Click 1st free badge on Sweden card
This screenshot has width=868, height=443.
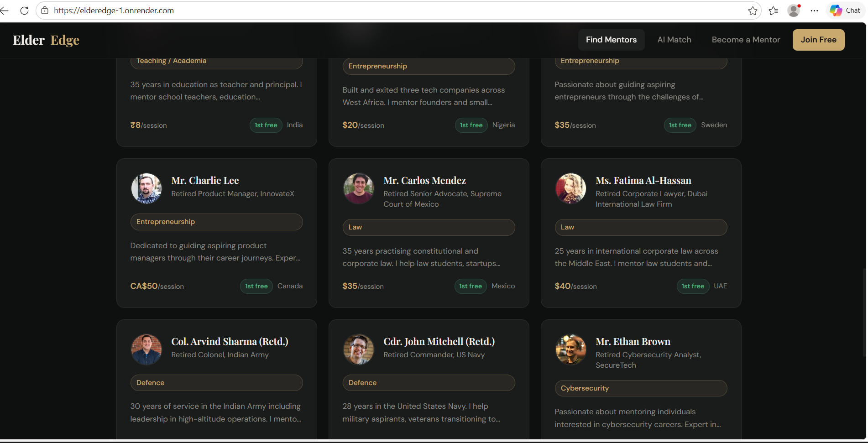point(680,125)
